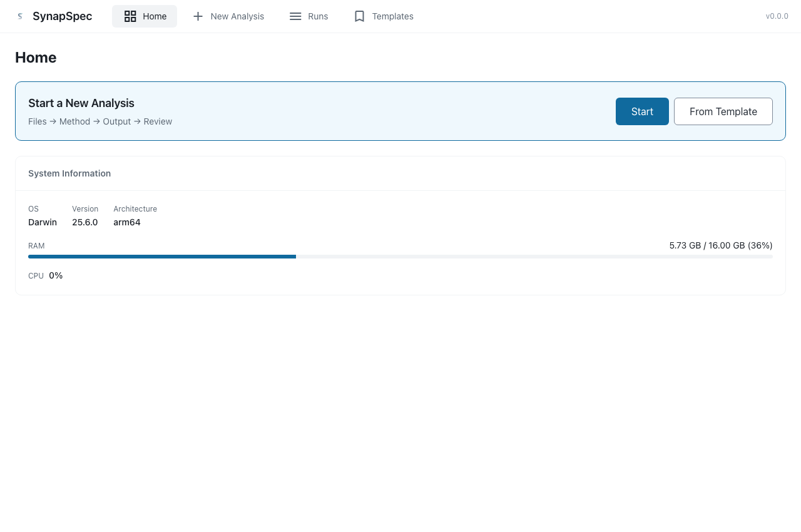The image size is (801, 532).
Task: Select the Darwin OS value
Action: click(43, 222)
